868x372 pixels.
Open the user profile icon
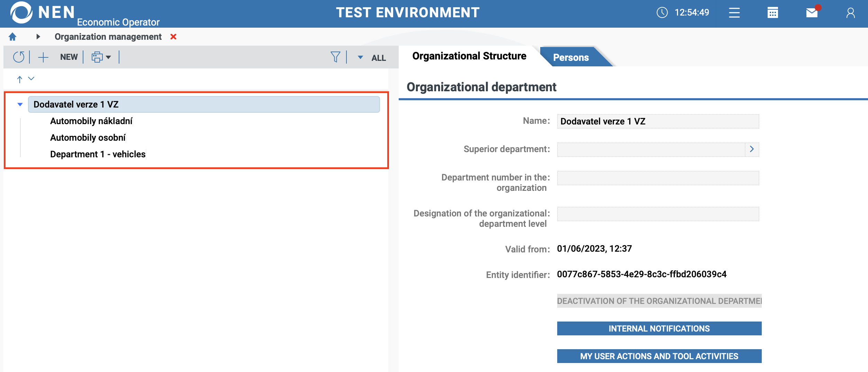tap(850, 13)
